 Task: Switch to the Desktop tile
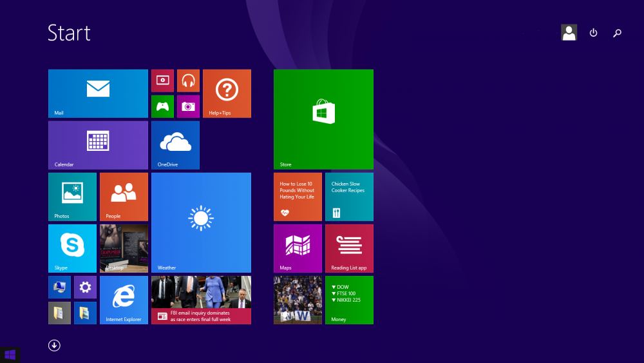(124, 248)
